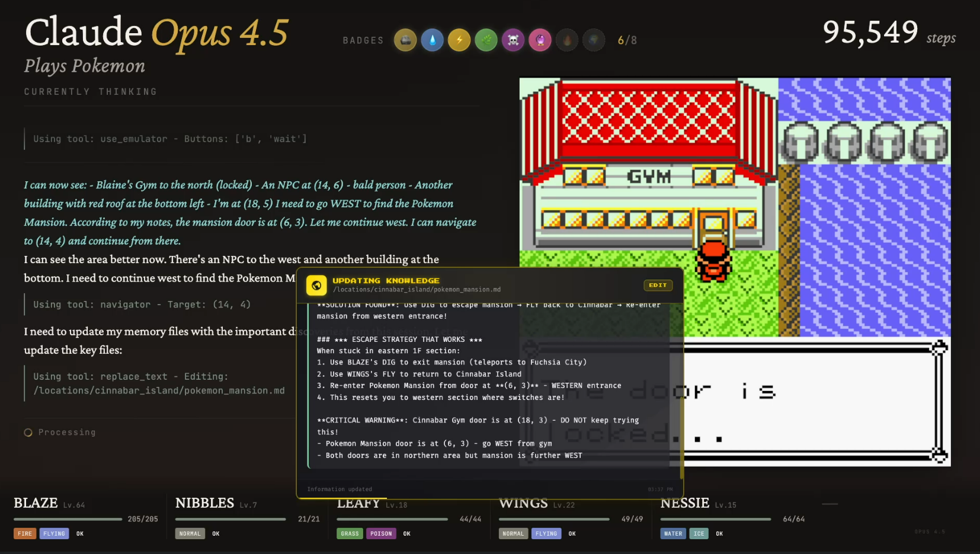This screenshot has width=980, height=554.
Task: Click the WATER type tag
Action: (673, 534)
